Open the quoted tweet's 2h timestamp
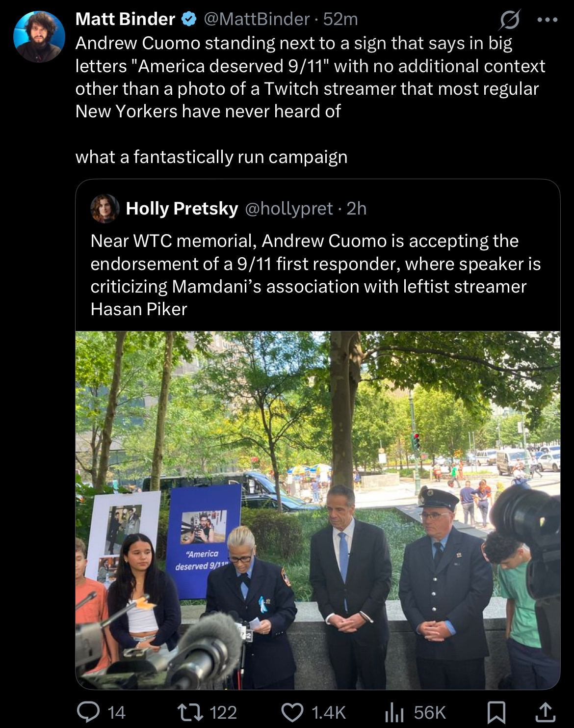The height and width of the screenshot is (728, 574). (x=357, y=209)
